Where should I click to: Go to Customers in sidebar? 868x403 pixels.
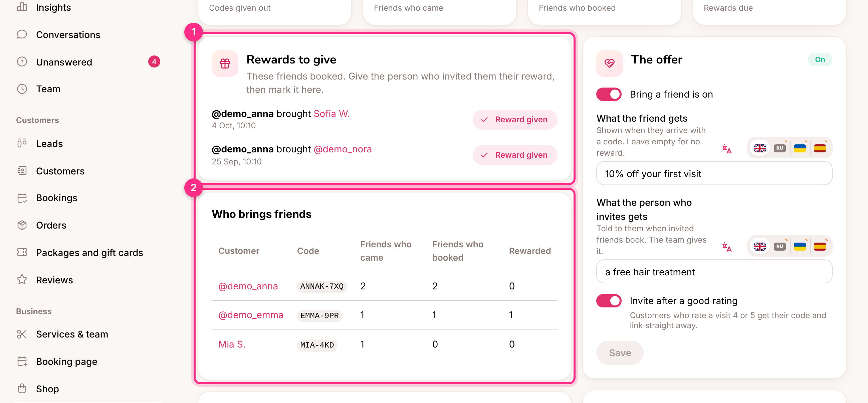click(x=60, y=171)
